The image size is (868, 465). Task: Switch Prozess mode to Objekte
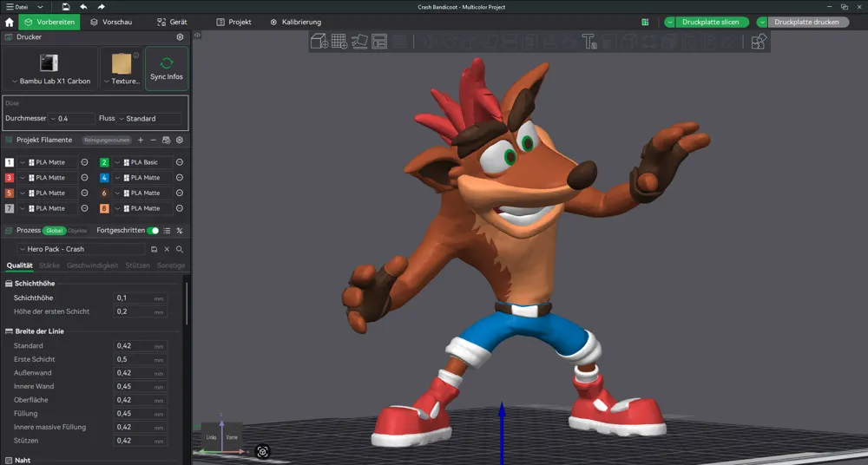click(77, 230)
